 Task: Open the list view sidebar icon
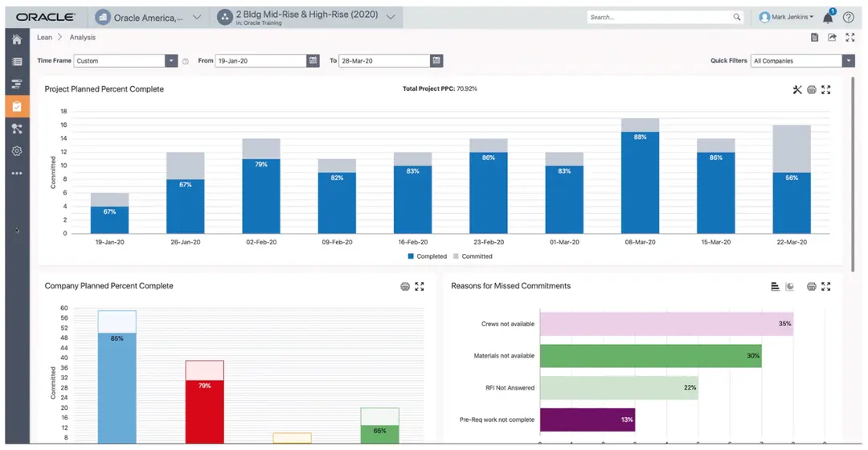pyautogui.click(x=17, y=62)
